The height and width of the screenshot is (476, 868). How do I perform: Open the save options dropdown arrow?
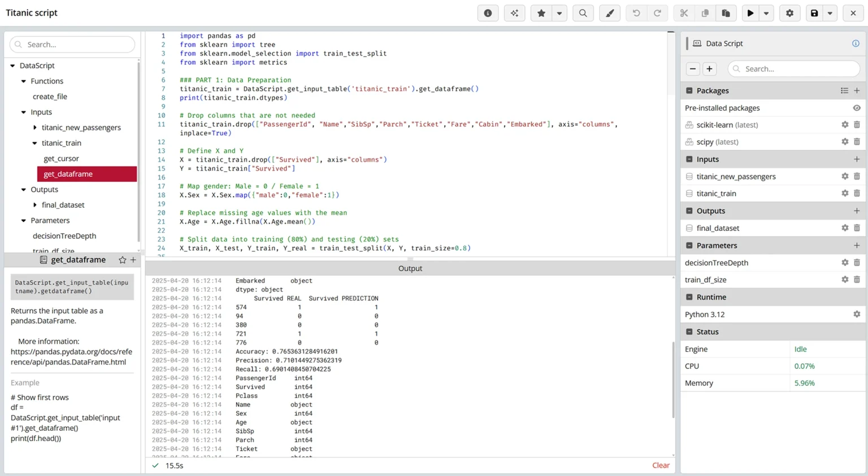pyautogui.click(x=830, y=13)
